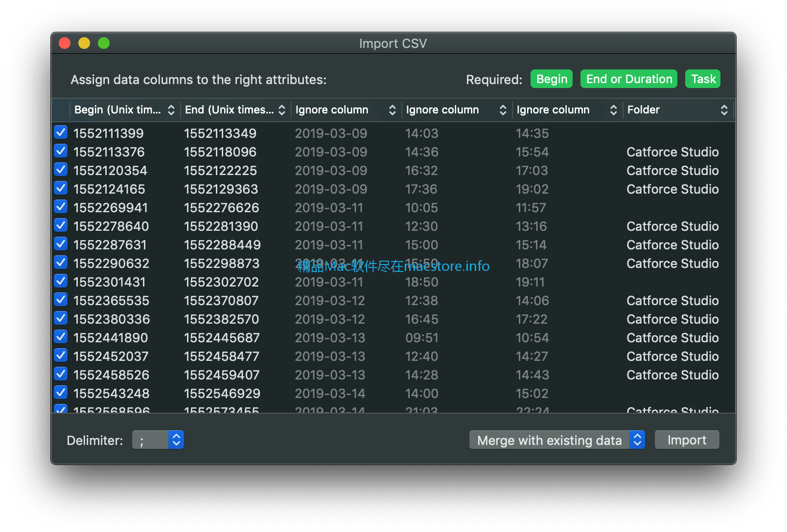Click the Import button
Image resolution: width=787 pixels, height=532 pixels.
click(x=687, y=440)
